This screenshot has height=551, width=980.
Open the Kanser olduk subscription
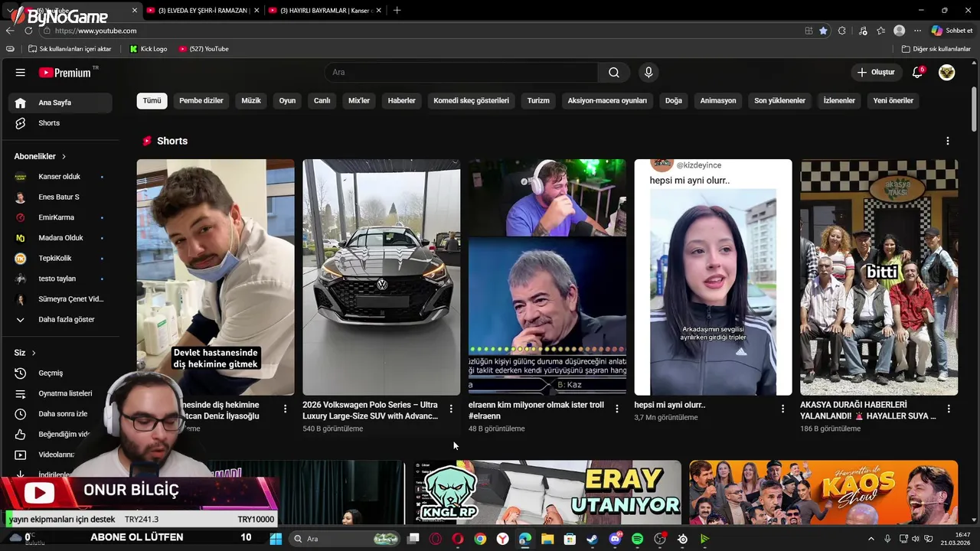pos(60,177)
